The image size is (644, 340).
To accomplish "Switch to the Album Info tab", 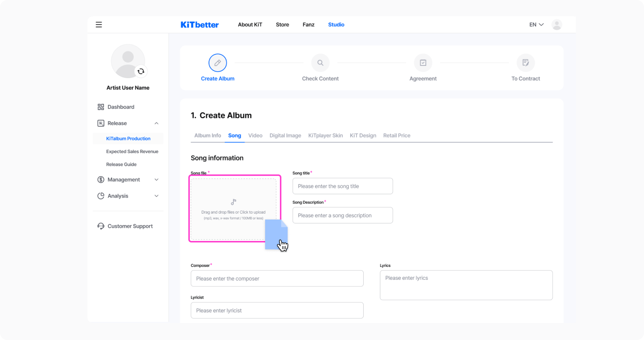I will click(208, 136).
